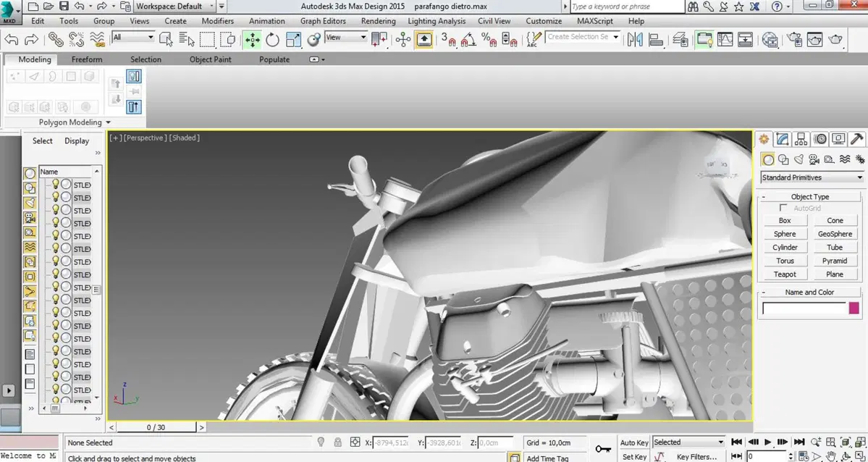Toggle the Selection Lock padlock icon
Viewport: 868px width, 462px height.
(337, 442)
